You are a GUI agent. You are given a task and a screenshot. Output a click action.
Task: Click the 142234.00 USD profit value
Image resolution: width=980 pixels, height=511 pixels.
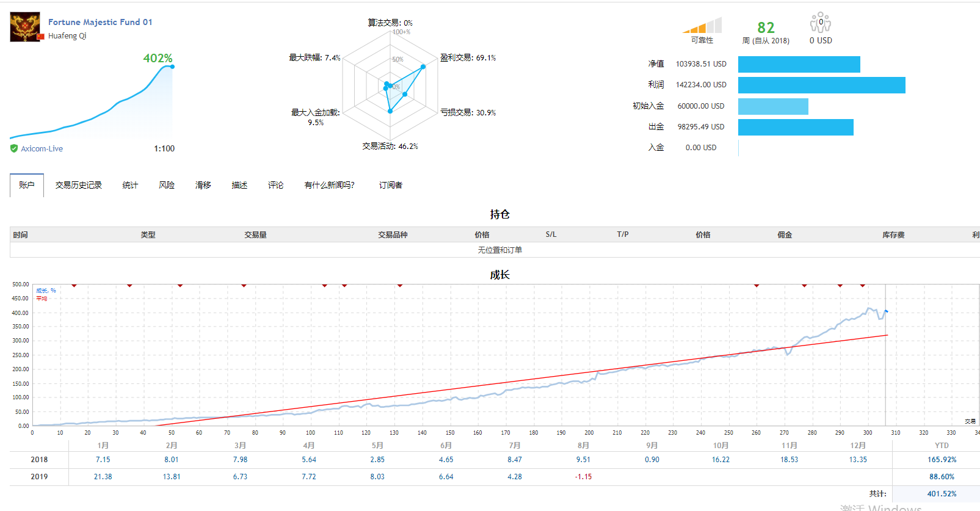701,85
